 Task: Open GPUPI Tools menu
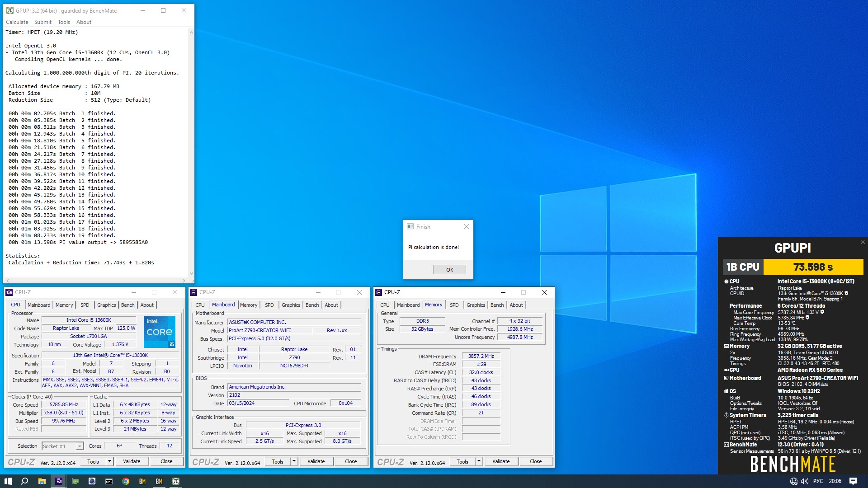coord(64,22)
